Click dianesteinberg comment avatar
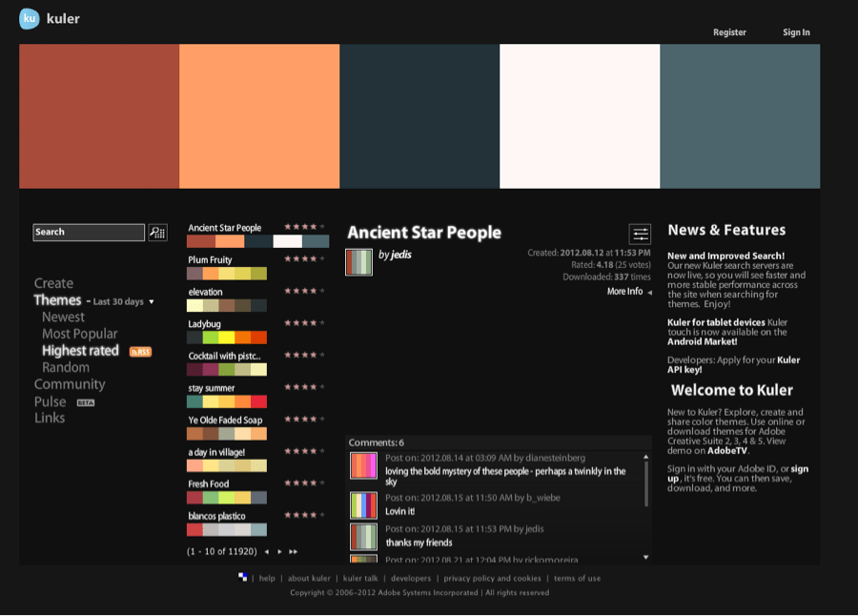The width and height of the screenshot is (858, 616). point(363,465)
